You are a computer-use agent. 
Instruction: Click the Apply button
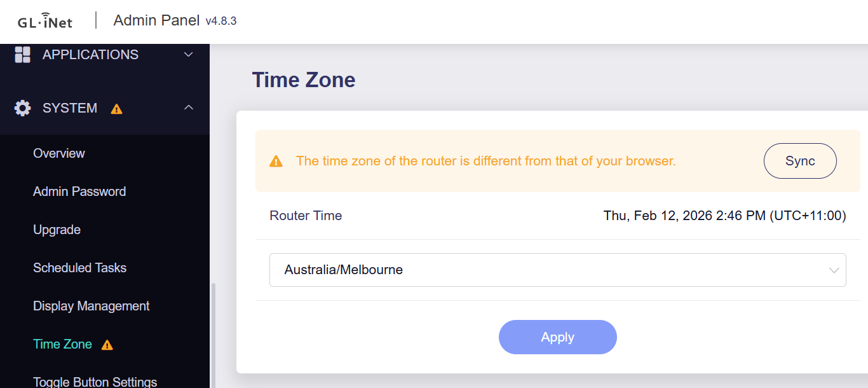(557, 337)
